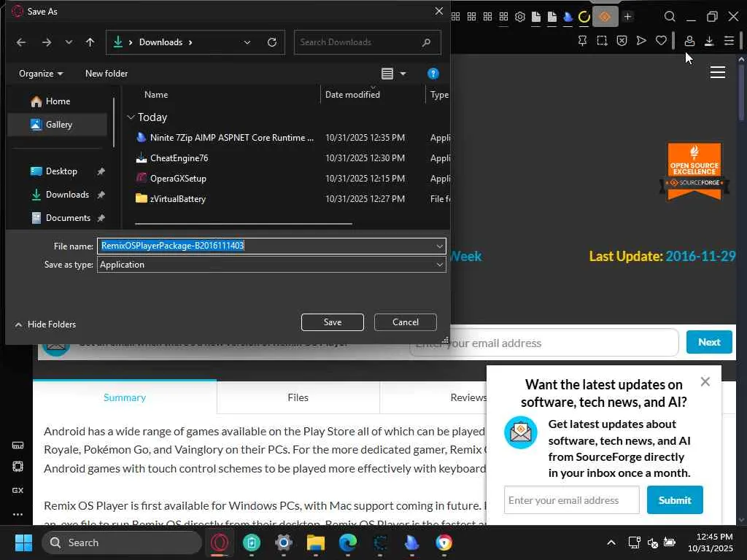This screenshot has height=560, width=747.
Task: Cancel the Save As dialog
Action: [406, 322]
